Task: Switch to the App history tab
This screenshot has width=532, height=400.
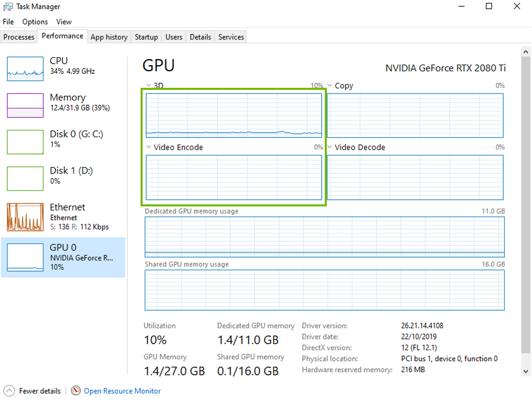Action: 109,36
